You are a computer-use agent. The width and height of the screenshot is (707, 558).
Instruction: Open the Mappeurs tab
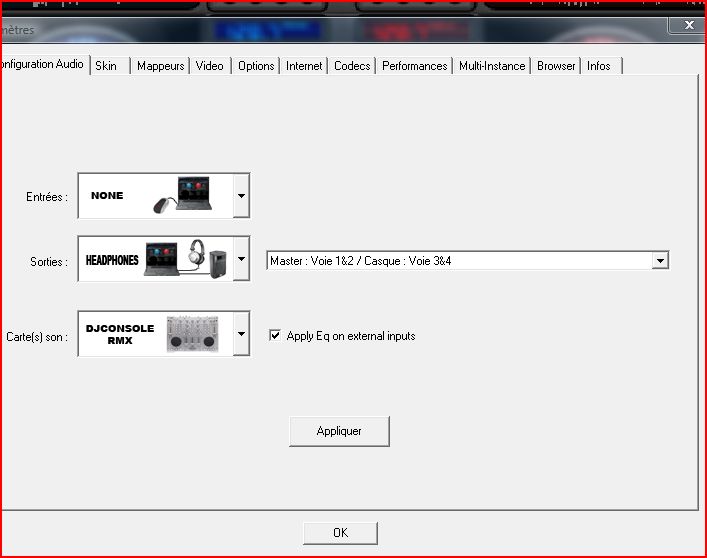point(160,66)
